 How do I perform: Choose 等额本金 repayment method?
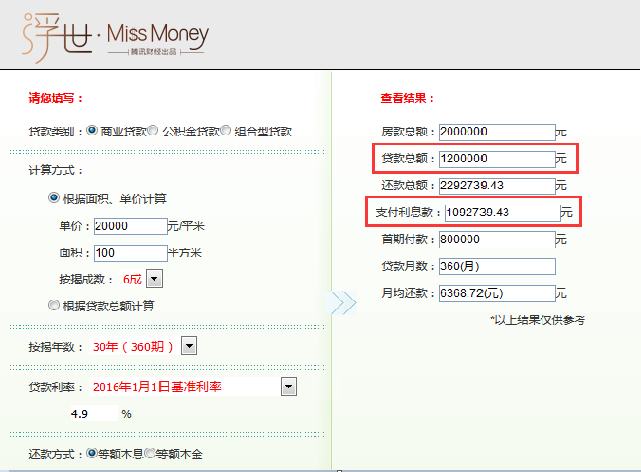[x=150, y=453]
